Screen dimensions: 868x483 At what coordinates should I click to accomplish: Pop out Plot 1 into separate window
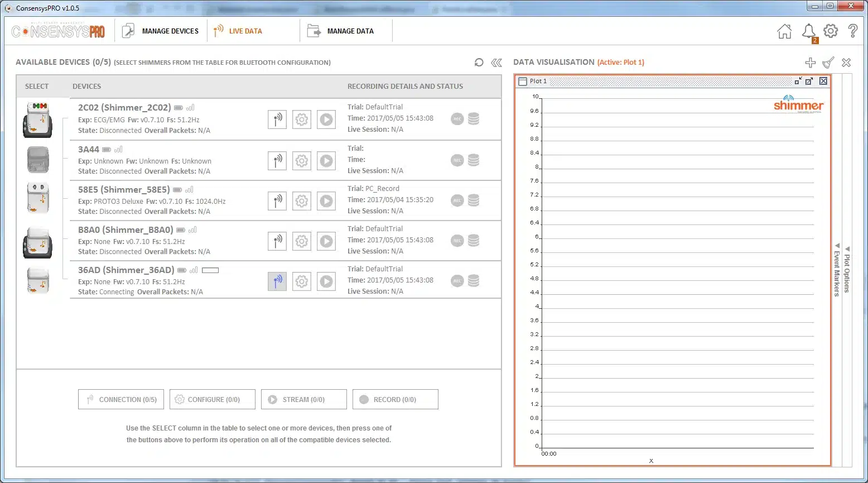(x=809, y=81)
